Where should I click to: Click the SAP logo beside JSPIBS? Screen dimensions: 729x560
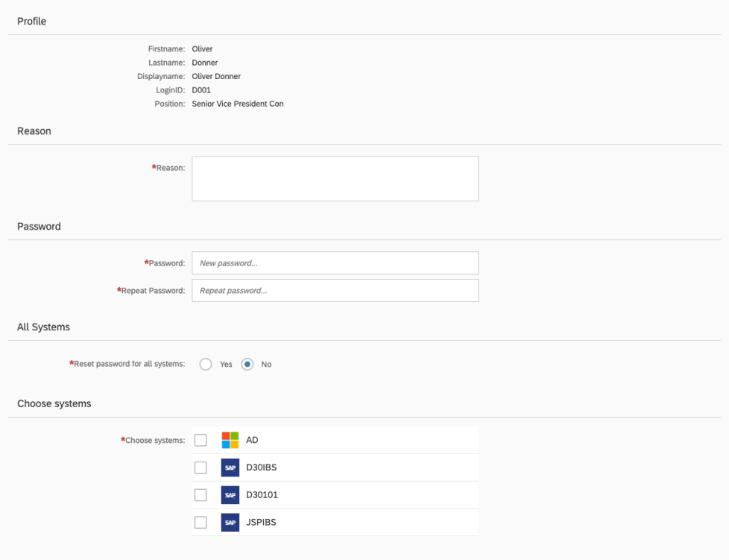(230, 522)
